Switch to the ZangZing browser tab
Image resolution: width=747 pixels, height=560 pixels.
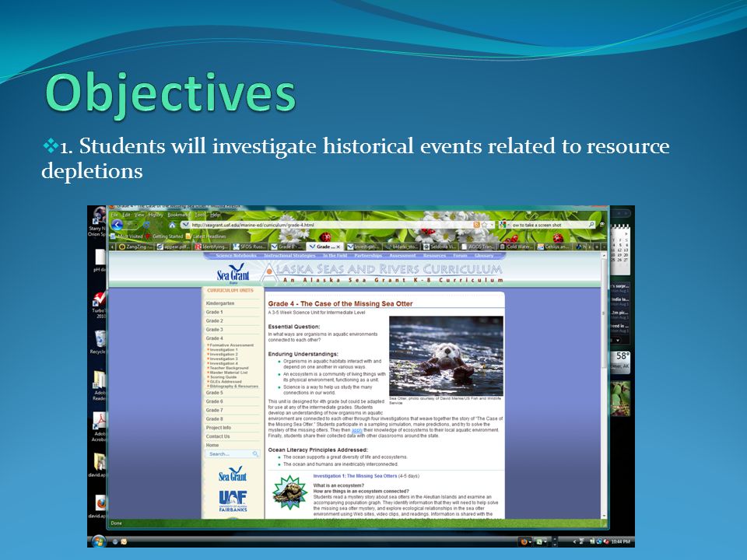pyautogui.click(x=135, y=247)
